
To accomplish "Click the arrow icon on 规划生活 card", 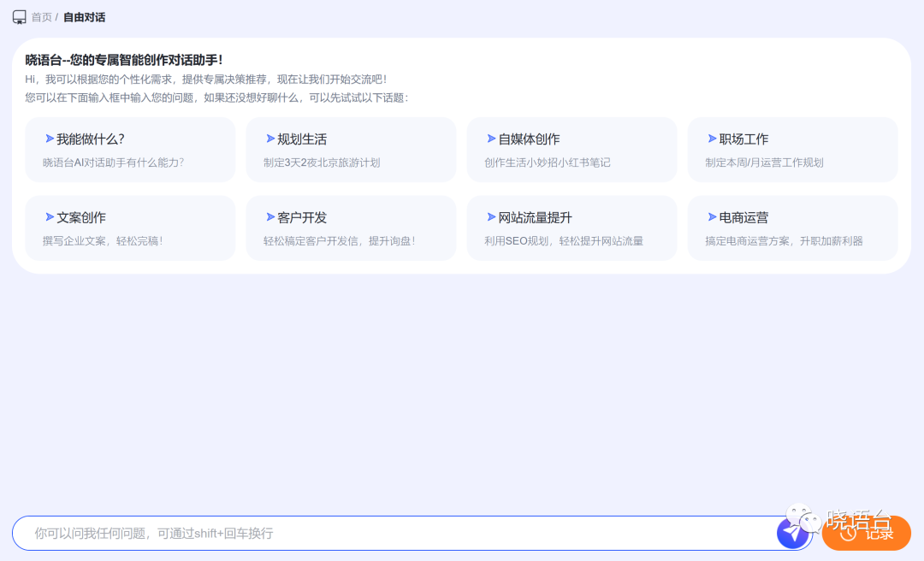I will click(270, 137).
